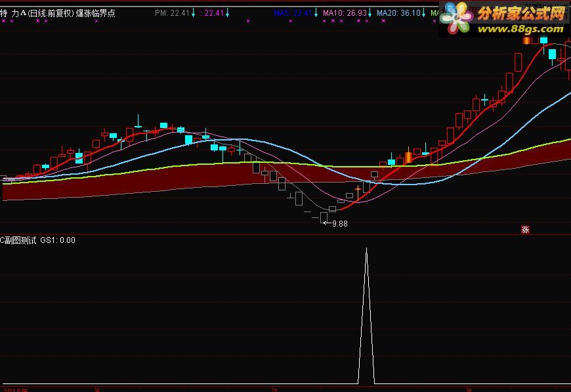Click the month 6 marker on time axis
Screen dimensions: 571x392
[x=98, y=390]
